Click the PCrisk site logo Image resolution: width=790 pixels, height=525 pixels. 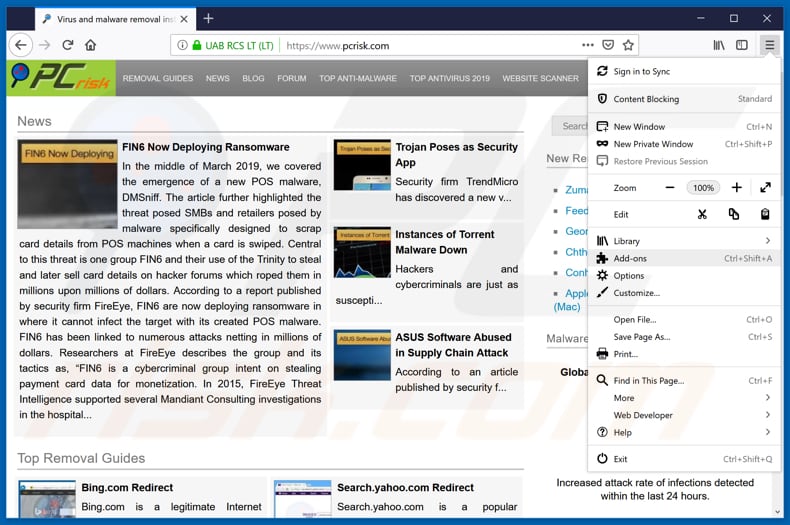point(61,78)
